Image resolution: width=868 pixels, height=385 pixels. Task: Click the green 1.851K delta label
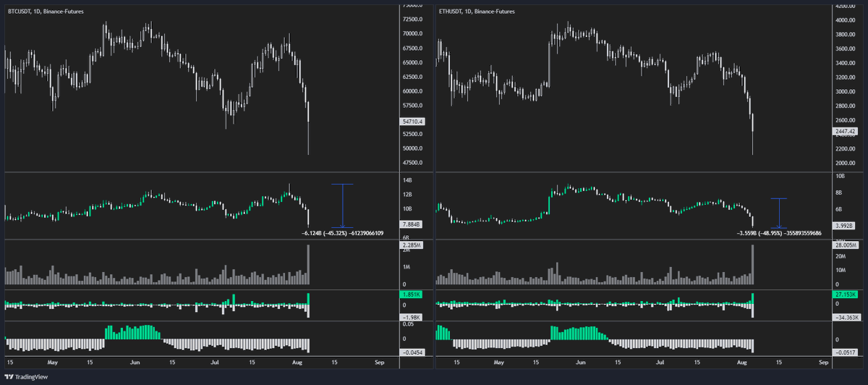click(x=412, y=295)
